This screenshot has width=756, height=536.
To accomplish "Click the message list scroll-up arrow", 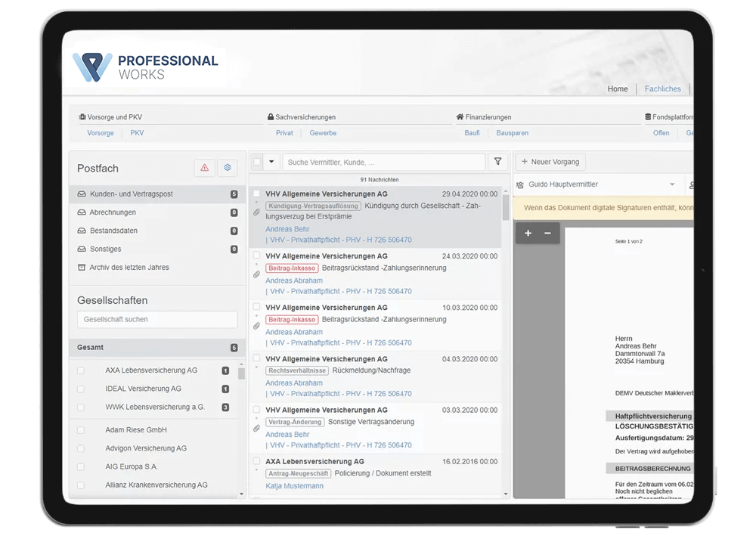I will [x=506, y=191].
